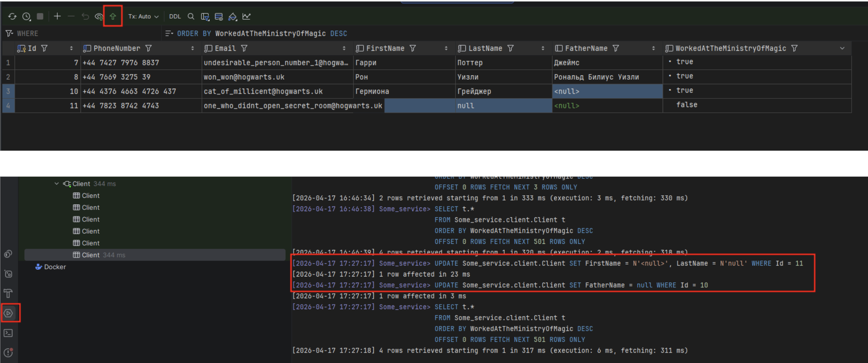Image resolution: width=868 pixels, height=363 pixels.
Task: Click the email cell cat_of_millicent@hogwarts.uk
Action: (277, 91)
